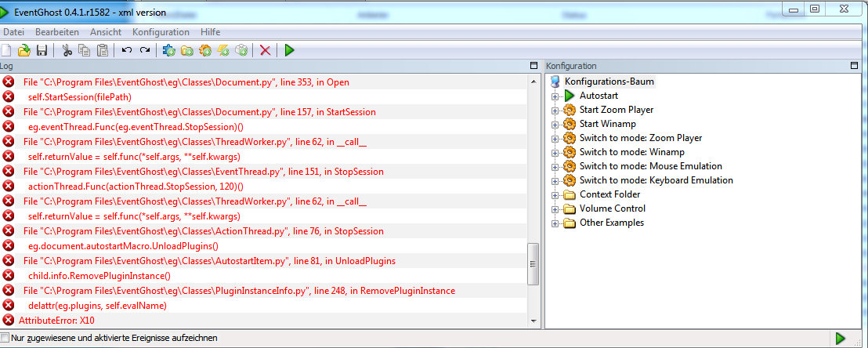Maximize the Konfiguration panel

tap(854, 65)
